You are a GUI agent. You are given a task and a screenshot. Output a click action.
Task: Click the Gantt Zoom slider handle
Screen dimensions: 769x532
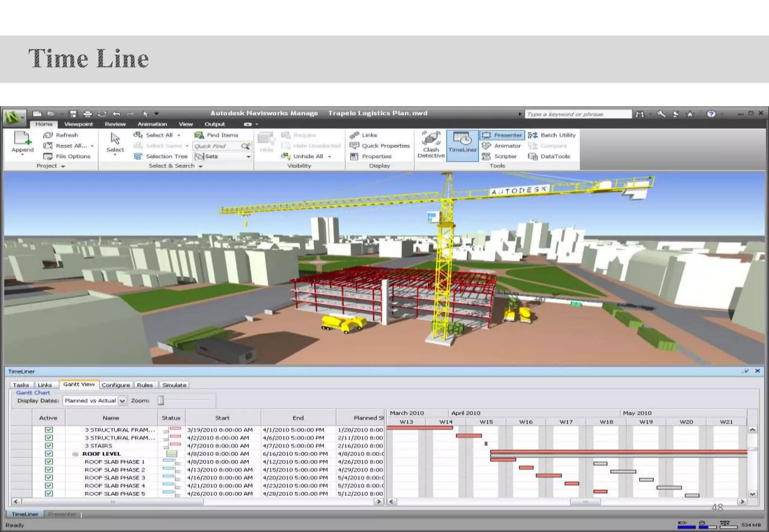click(161, 401)
